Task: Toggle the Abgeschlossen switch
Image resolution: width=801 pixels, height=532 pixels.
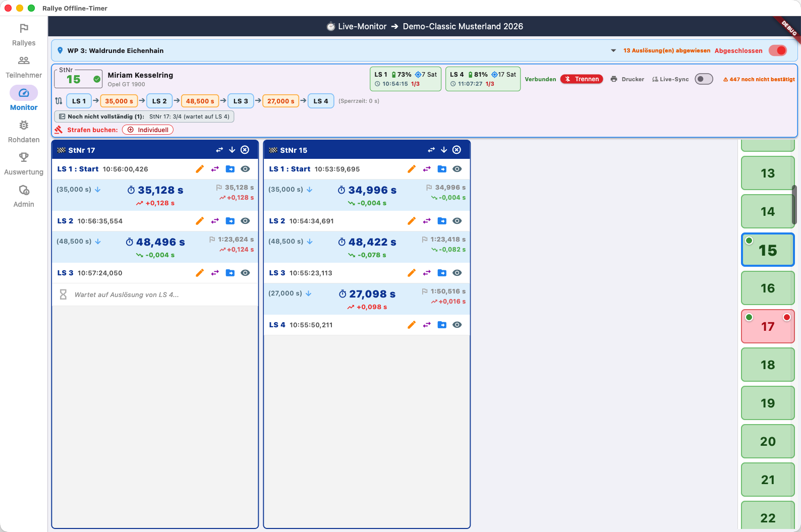Action: 778,50
